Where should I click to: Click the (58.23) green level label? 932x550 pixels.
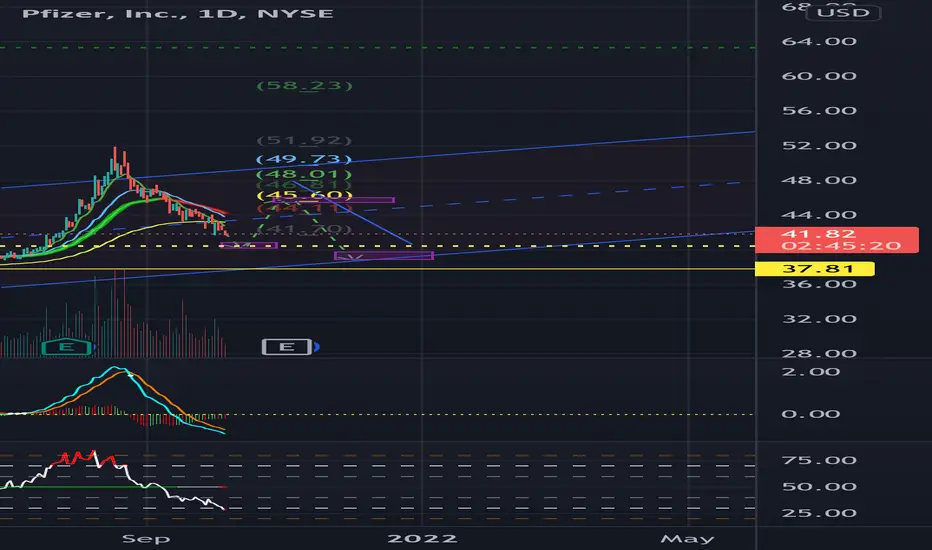tap(304, 86)
